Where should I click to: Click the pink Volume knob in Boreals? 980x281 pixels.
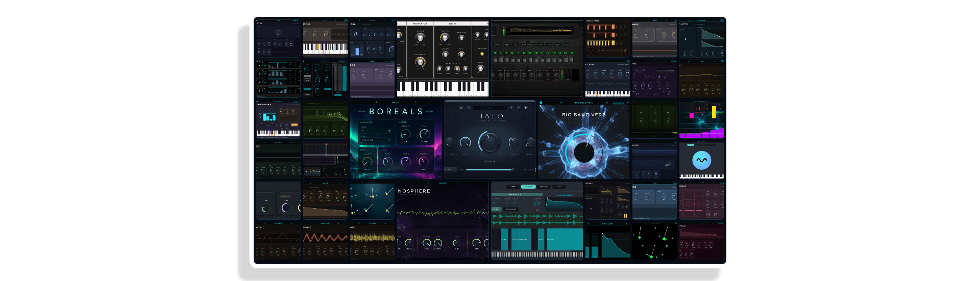(x=424, y=161)
